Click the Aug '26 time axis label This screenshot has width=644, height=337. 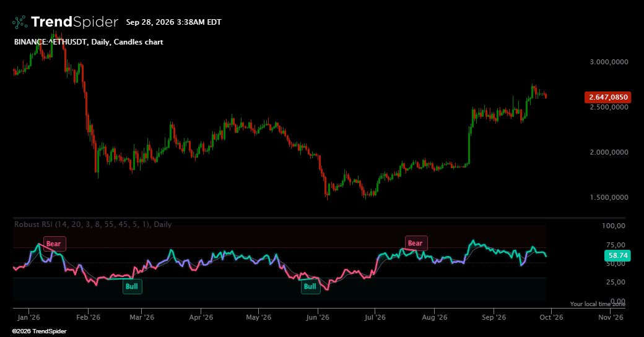[435, 317]
